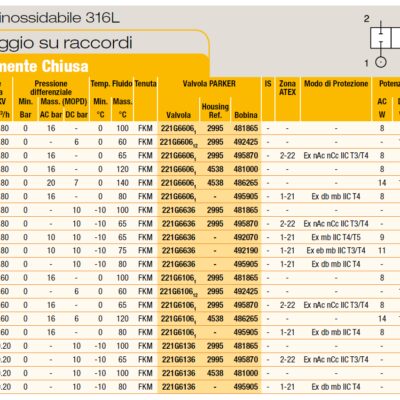400x400 pixels.
Task: Click the Temp. Fluido header
Action: pyautogui.click(x=111, y=83)
